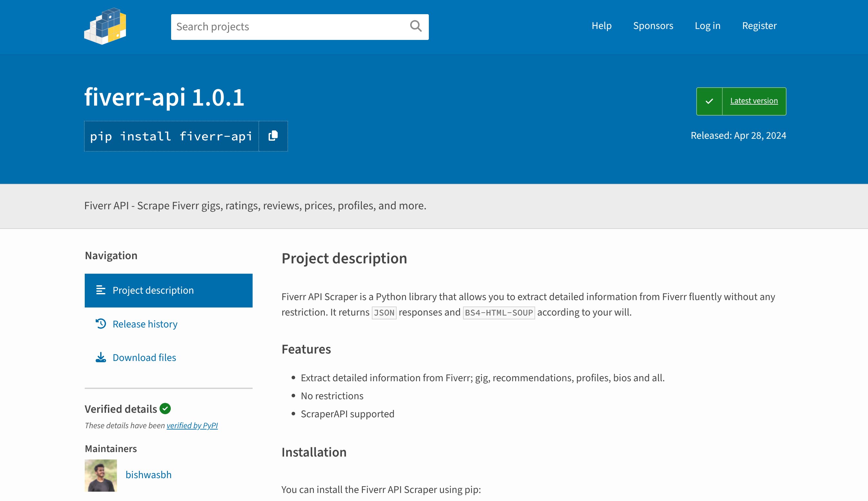The image size is (868, 501).
Task: Open the Download files section
Action: 144,357
